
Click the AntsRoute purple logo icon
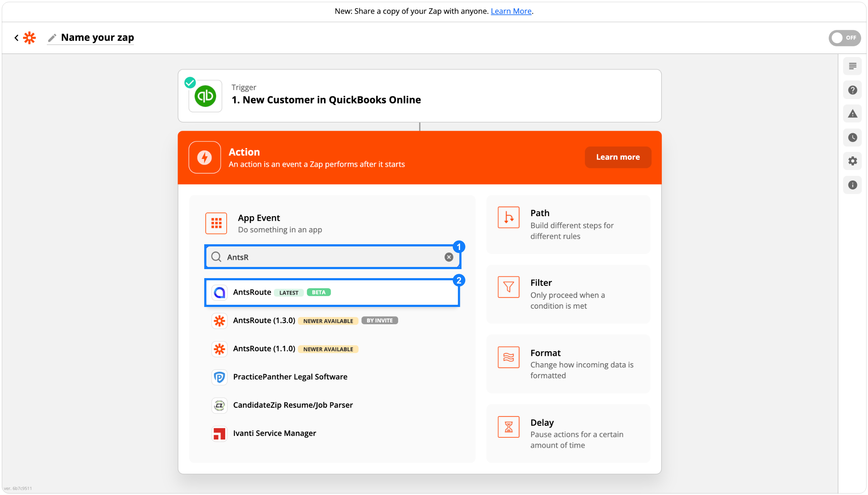click(x=219, y=293)
